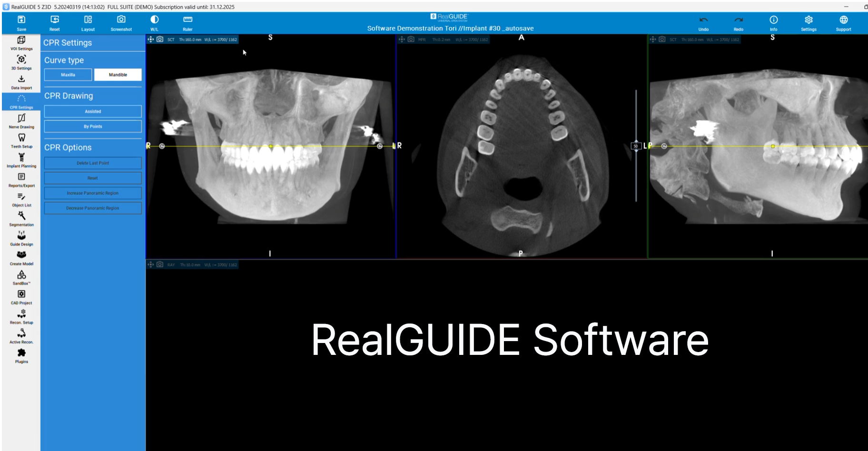The width and height of the screenshot is (868, 451).
Task: Start Assisted CPR drawing
Action: coord(93,111)
